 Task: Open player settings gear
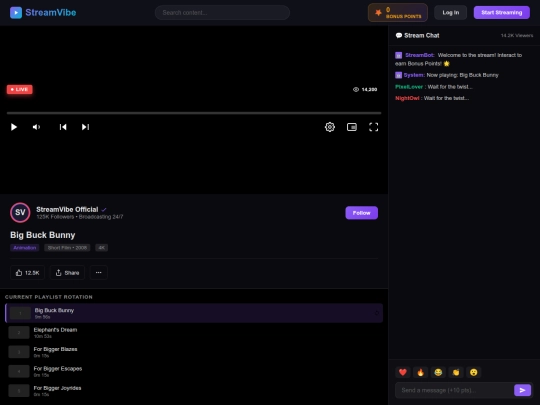tap(330, 127)
